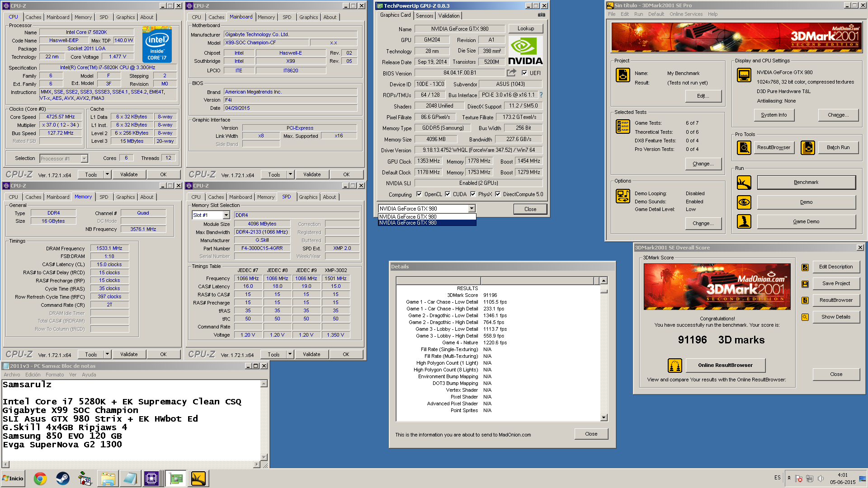Click the Batch Run icon under Pro Tools

807,147
